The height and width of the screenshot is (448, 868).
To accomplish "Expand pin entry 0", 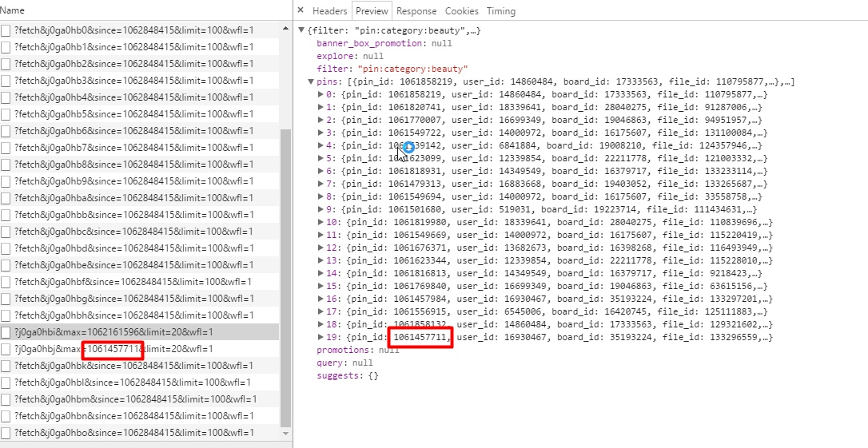I will click(321, 95).
